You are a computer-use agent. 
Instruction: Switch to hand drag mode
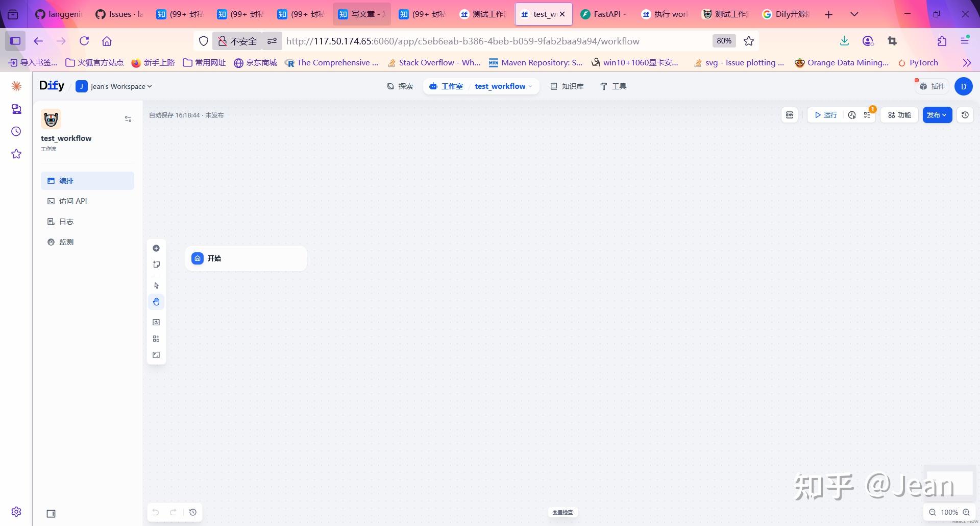point(156,301)
